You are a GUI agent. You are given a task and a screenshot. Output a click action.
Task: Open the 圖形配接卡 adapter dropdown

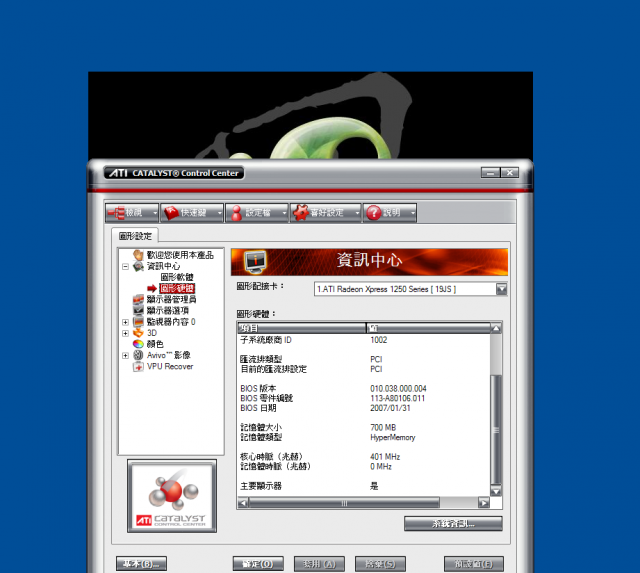point(502,289)
